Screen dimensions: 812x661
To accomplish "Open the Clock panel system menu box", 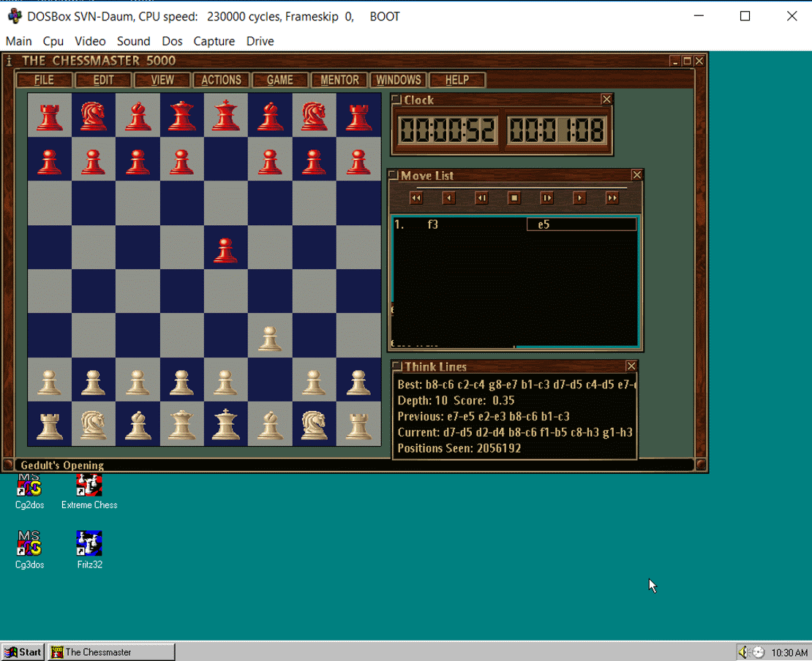I will (x=396, y=99).
